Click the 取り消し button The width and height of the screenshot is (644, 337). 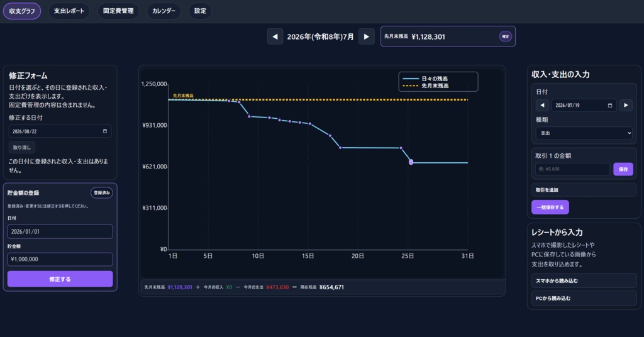pyautogui.click(x=22, y=147)
